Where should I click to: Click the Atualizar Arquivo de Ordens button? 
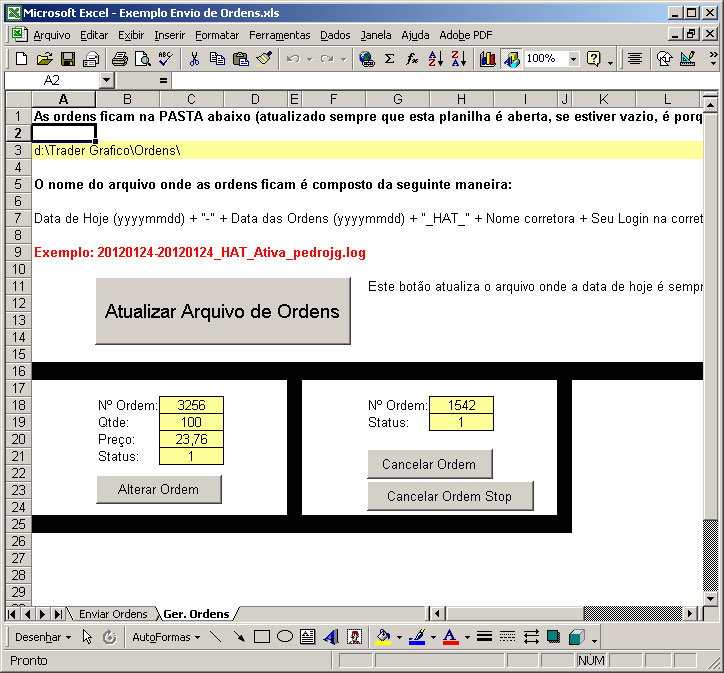coord(223,311)
